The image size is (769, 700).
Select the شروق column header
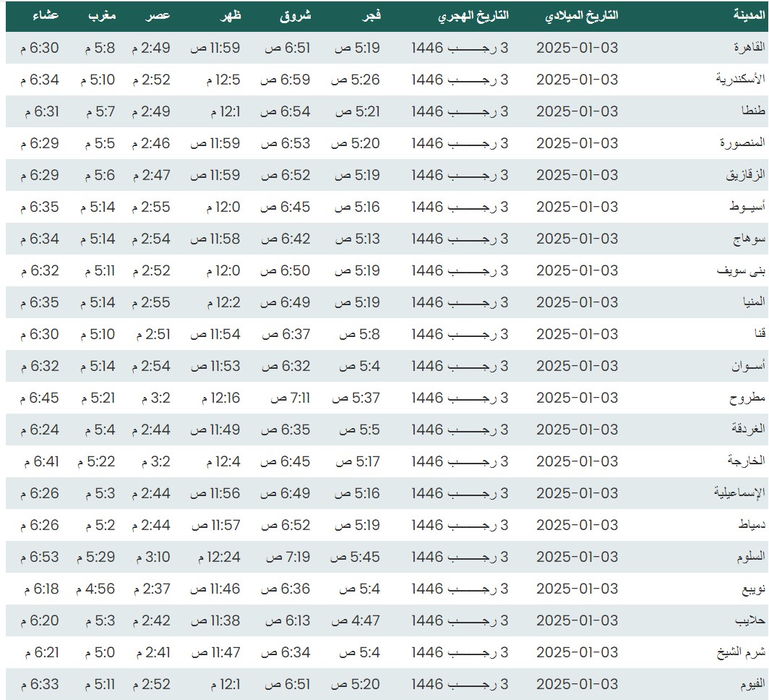[296, 16]
